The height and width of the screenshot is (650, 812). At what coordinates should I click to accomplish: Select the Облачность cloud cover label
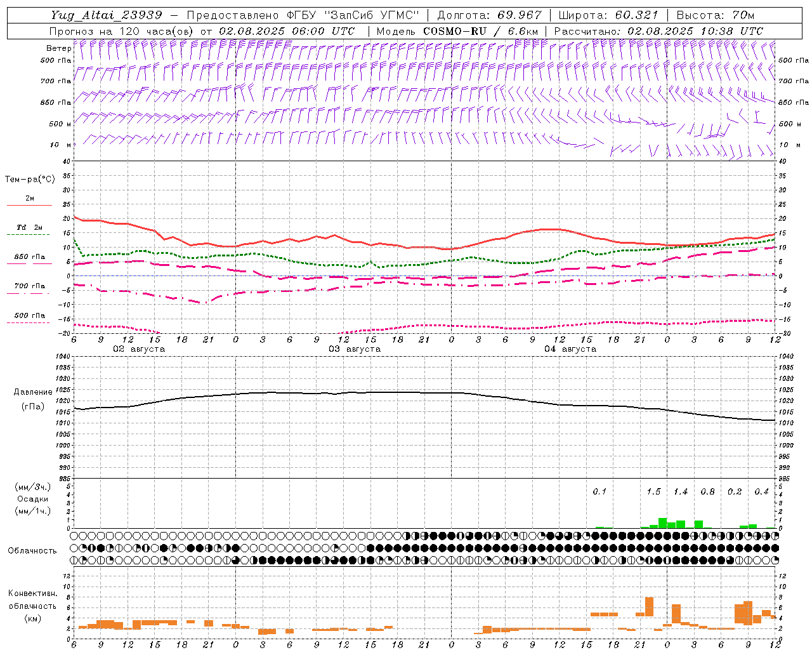pos(32,551)
